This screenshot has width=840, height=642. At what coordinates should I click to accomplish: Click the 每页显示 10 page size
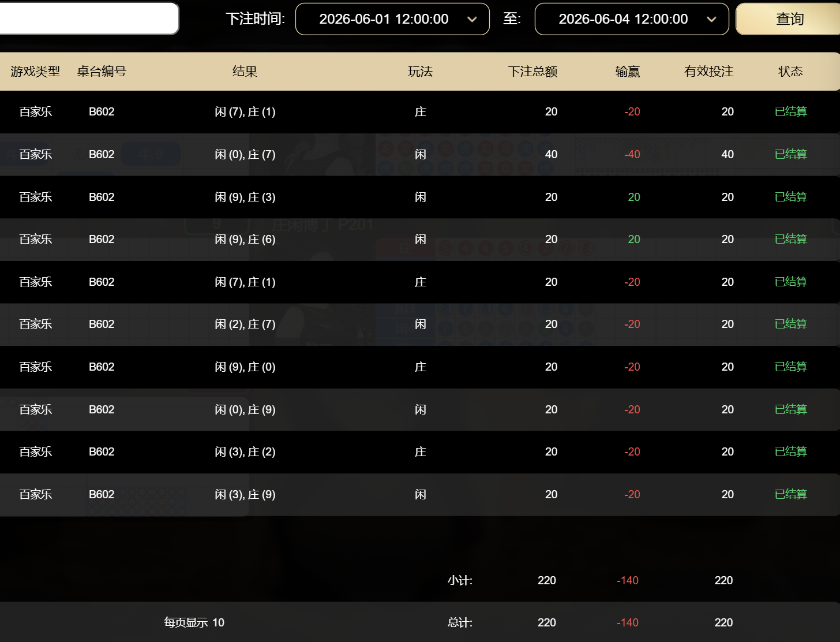pos(194,622)
